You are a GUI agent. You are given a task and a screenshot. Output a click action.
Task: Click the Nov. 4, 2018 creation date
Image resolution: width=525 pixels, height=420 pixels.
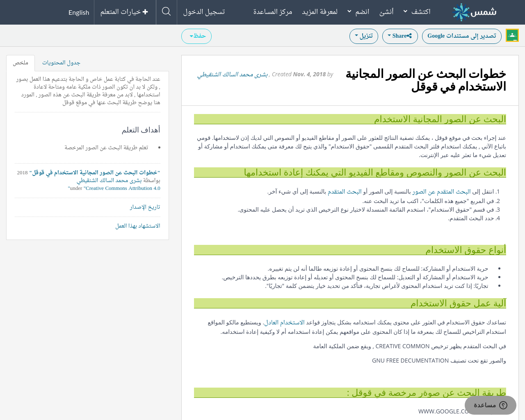309,74
